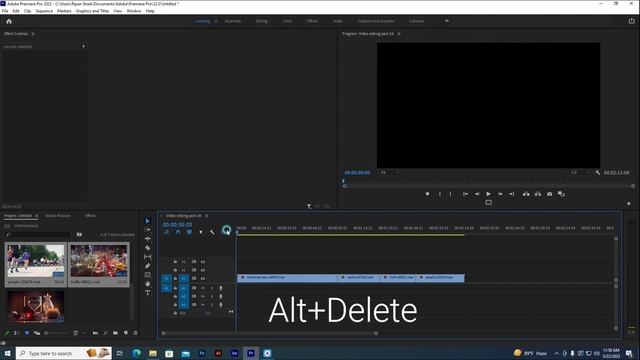Open the Sequence menu
640x360 pixels.
44,11
